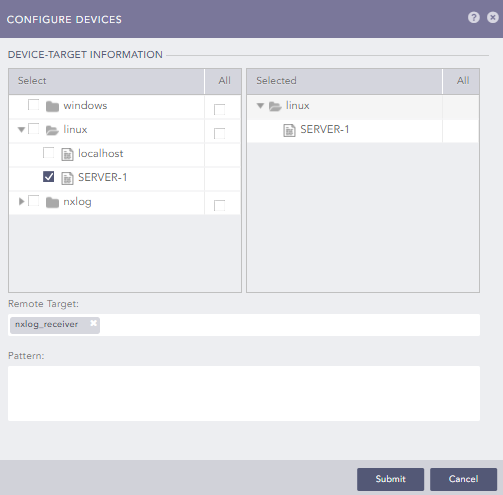
Task: Click the SERVER-1 device icon in Select panel
Action: [67, 178]
